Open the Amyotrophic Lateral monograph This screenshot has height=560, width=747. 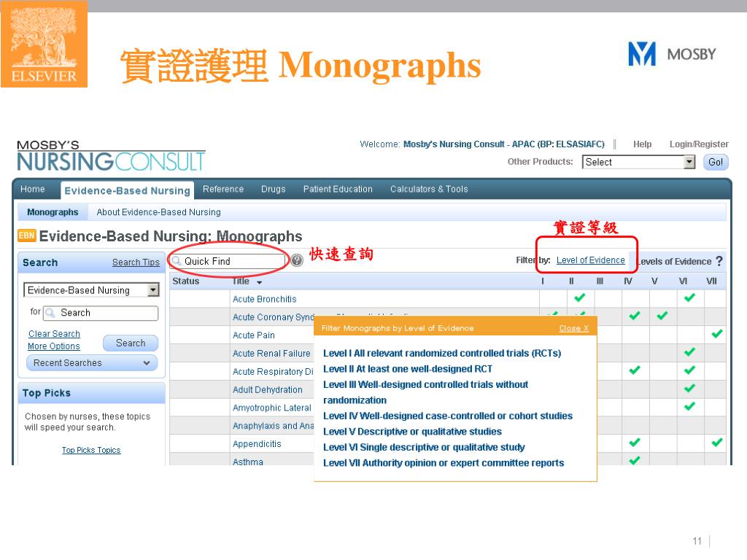click(271, 408)
